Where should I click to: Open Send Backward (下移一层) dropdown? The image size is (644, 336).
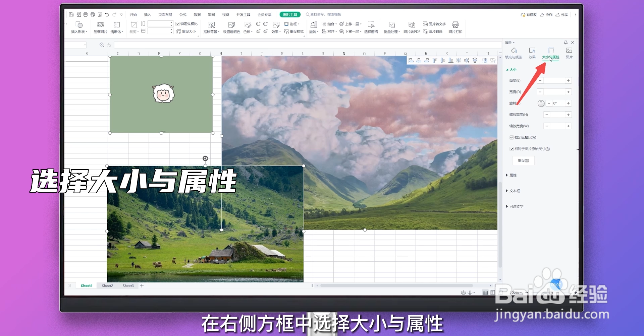[x=351, y=31]
